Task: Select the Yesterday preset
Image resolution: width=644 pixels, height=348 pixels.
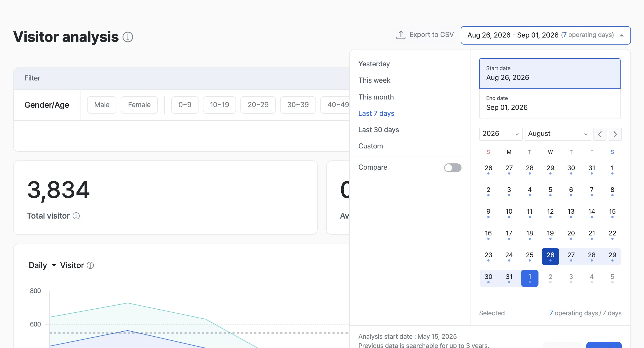Action: (x=374, y=64)
